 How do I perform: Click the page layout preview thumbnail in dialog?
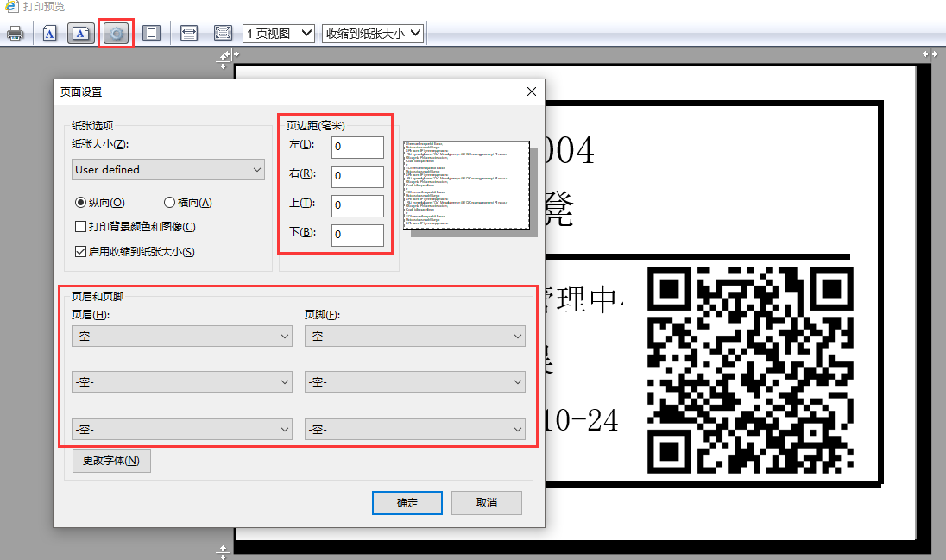tap(467, 185)
